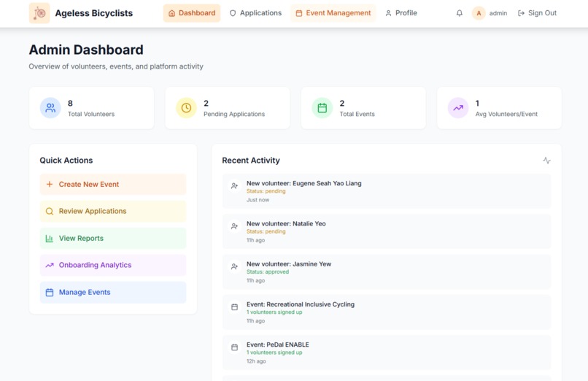Screen dimensions: 588x381
Task: Click 'Just now' timestamp under Eugene entry
Action: 258,200
